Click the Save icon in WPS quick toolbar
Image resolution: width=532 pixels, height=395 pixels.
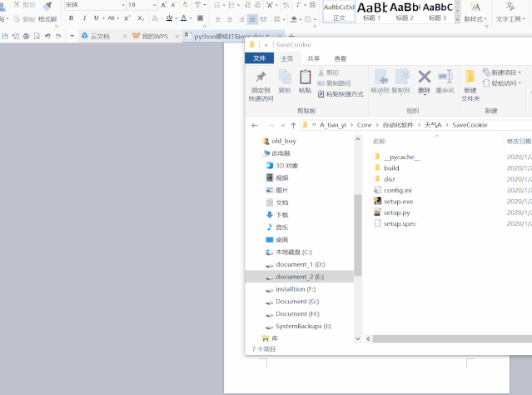tap(5, 36)
